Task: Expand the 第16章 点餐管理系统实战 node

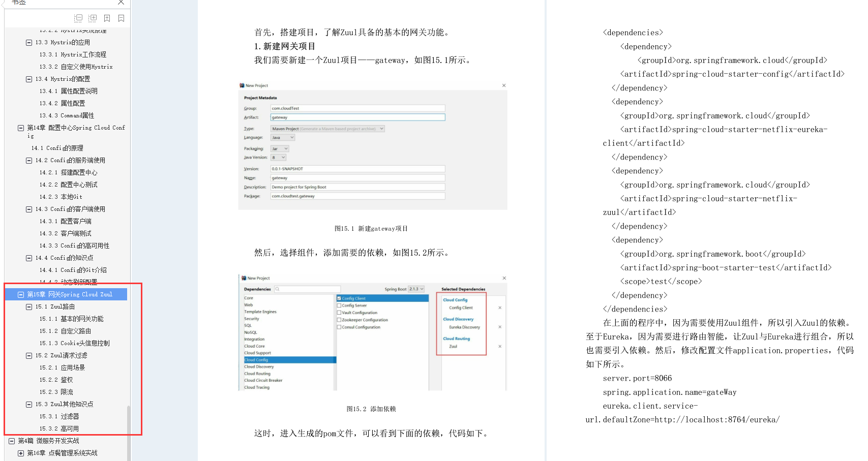Action: click(x=21, y=453)
